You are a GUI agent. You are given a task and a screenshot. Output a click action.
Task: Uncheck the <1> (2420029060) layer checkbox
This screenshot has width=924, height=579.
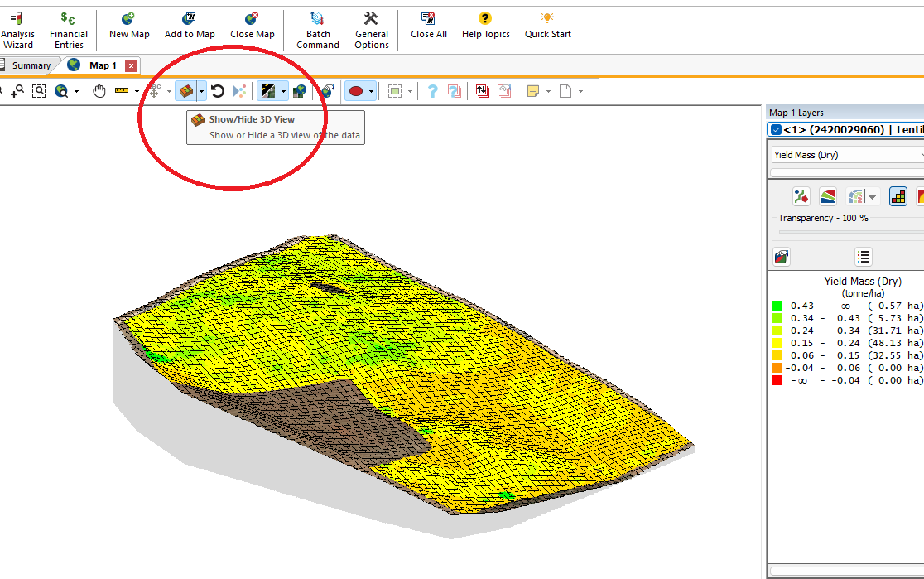(776, 130)
